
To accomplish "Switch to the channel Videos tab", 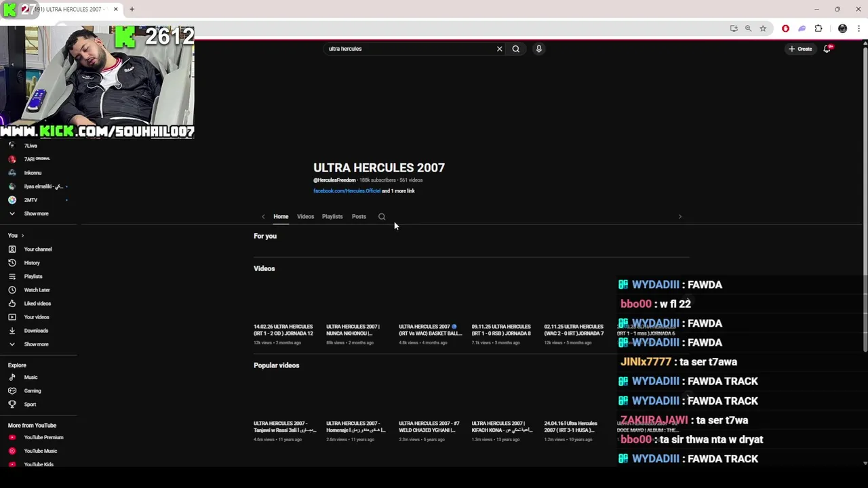I will [305, 217].
